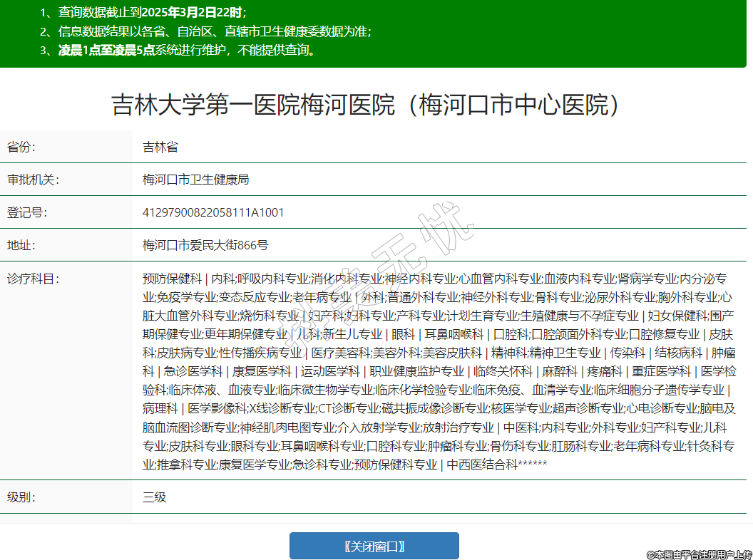753x560 pixels.
Task: Click the 吉林省 province value
Action: coord(160,147)
